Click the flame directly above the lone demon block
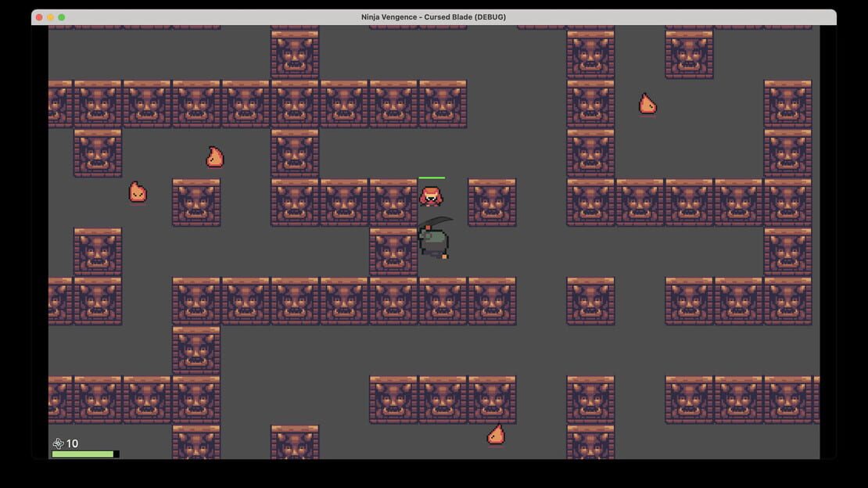868x488 pixels. 215,156
